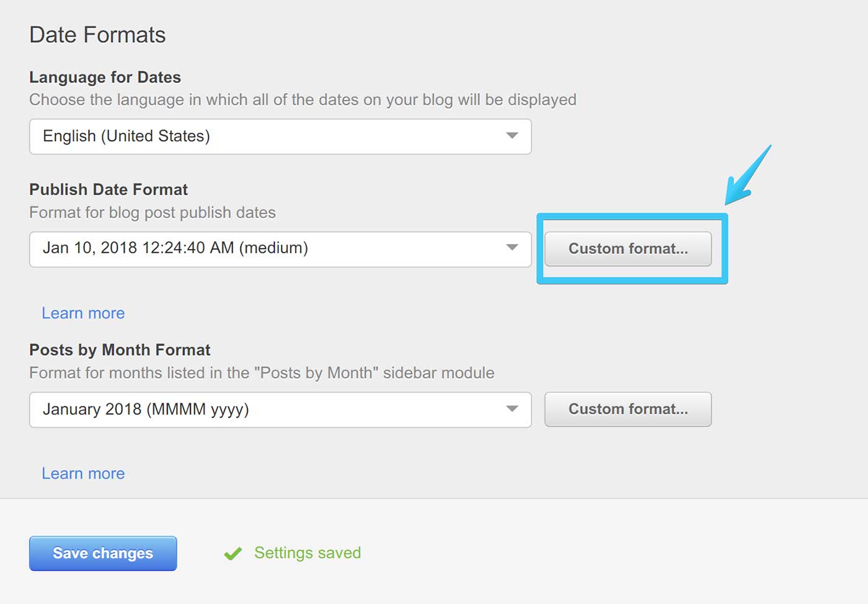Click the Posts by Month Format label
The width and height of the screenshot is (868, 604).
pyautogui.click(x=120, y=350)
